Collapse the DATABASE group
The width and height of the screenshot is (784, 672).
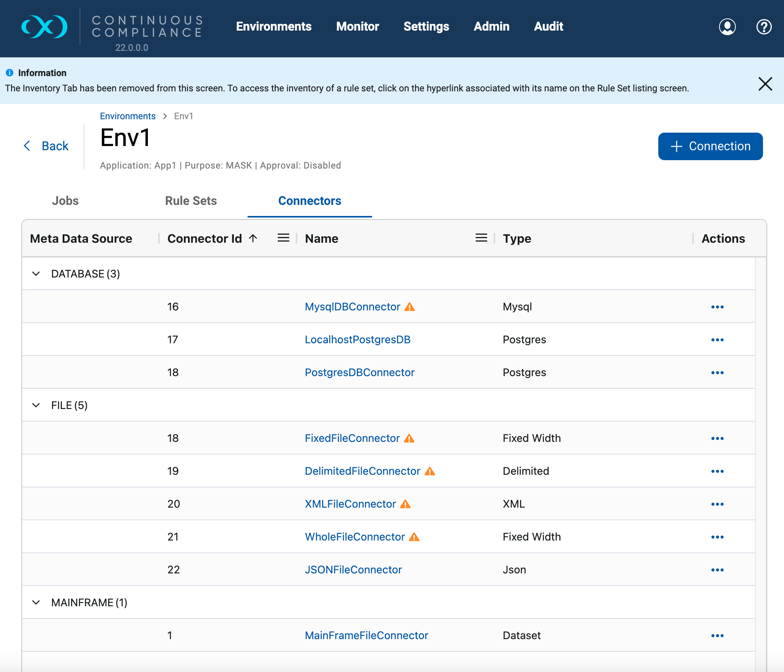[36, 274]
